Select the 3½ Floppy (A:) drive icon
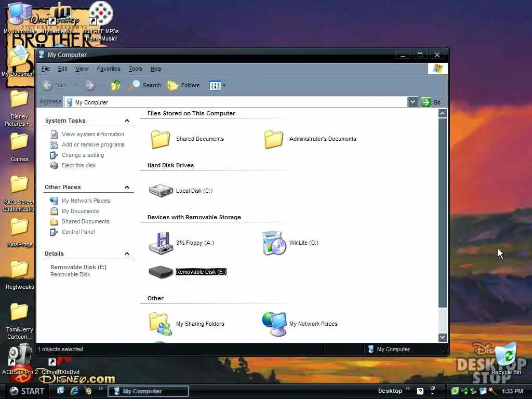Screen dimensions: 532x399 161,243
